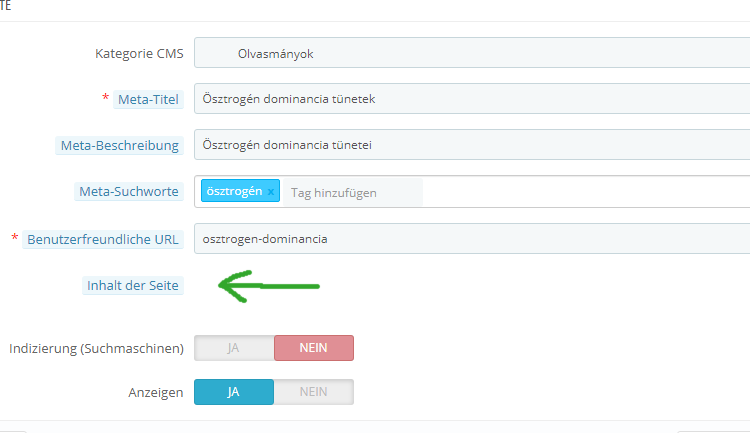The image size is (750, 433).
Task: Switch Anzeigen to NEIN
Action: point(313,392)
